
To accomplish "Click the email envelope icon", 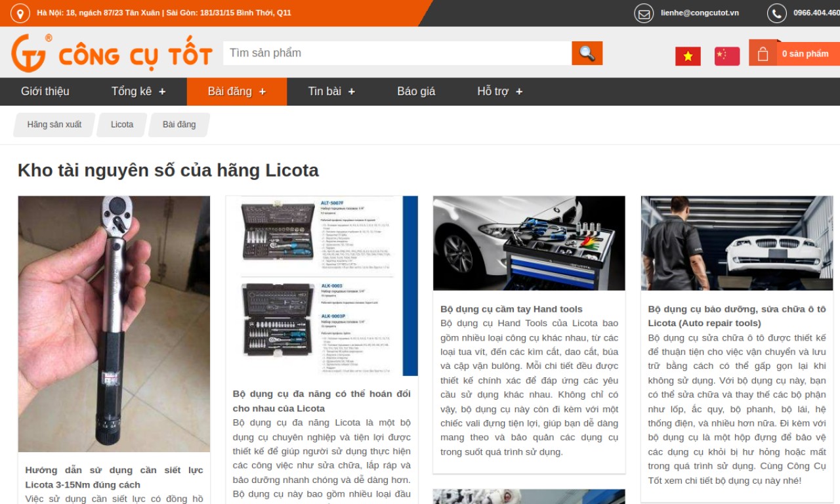I will click(644, 13).
